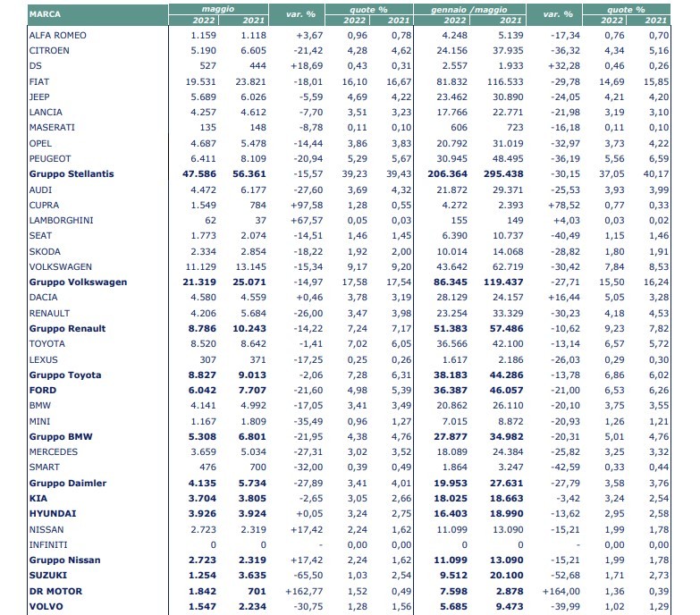Select Toyota's May 2021 value 8.642
The image size is (700, 615).
[x=254, y=343]
